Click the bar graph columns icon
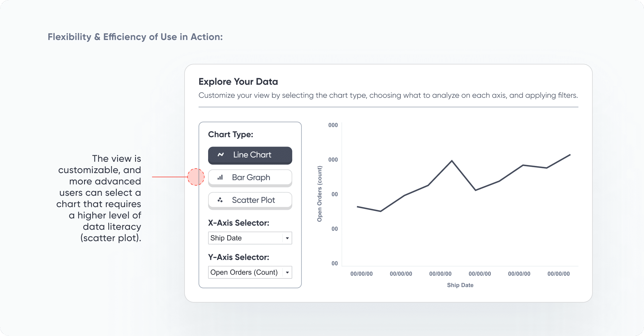The width and height of the screenshot is (644, 336). [220, 178]
